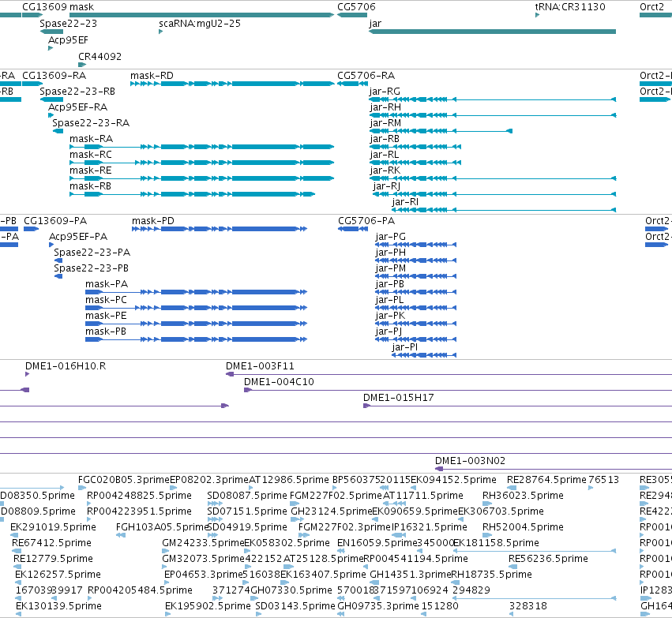The width and height of the screenshot is (672, 618).
Task: Select the mask-RC transcript label
Action: [91, 155]
